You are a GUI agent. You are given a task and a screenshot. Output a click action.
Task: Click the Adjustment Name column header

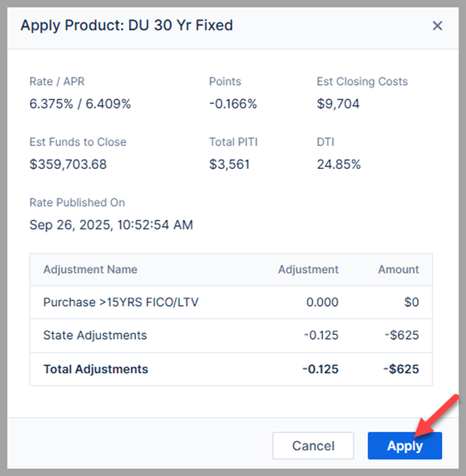tap(90, 269)
